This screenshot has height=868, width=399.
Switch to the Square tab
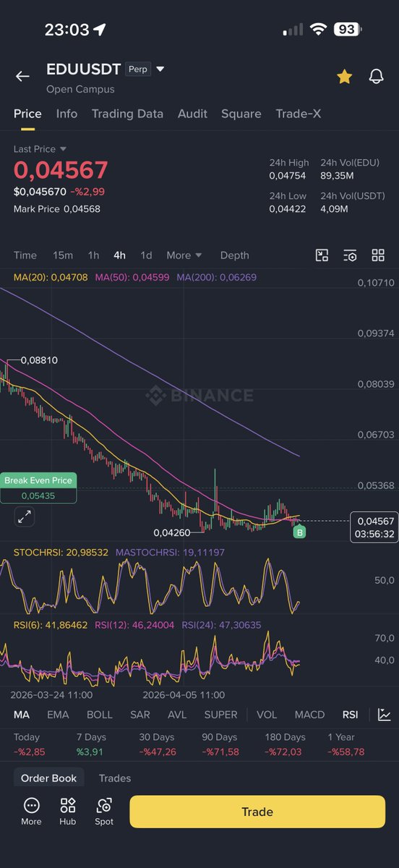click(241, 114)
